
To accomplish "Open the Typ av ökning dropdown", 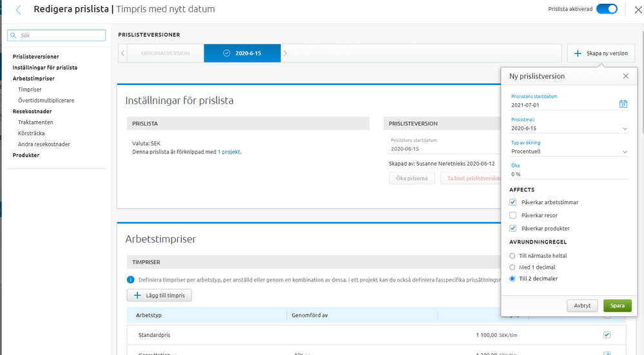I will (x=625, y=152).
